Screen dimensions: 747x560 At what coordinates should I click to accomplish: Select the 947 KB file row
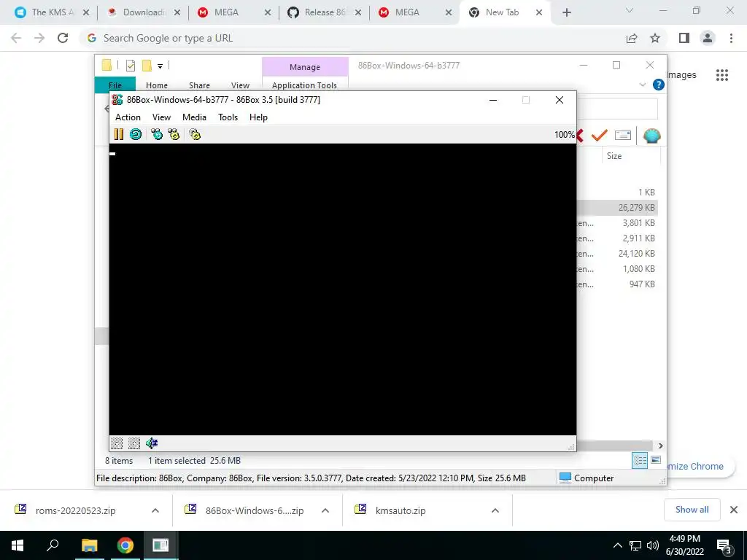[619, 284]
